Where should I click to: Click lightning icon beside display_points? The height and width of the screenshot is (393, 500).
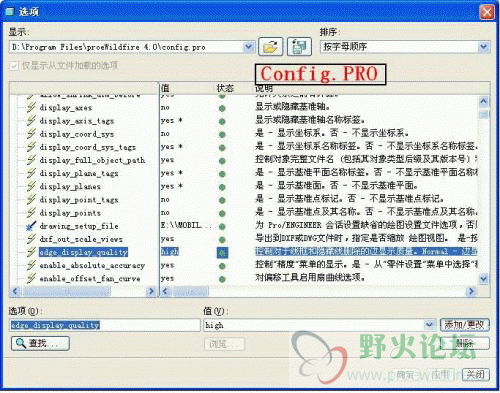click(x=31, y=212)
